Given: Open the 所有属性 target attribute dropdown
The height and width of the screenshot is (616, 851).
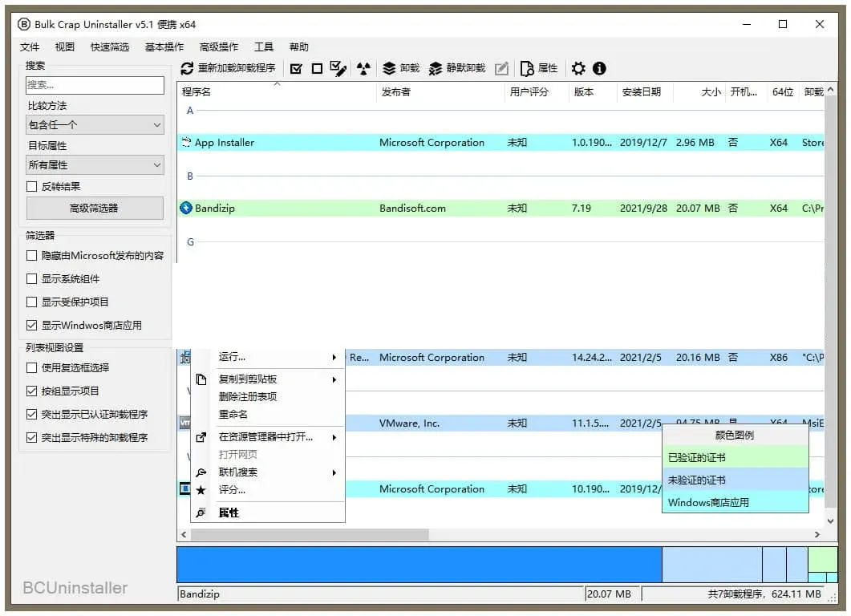Looking at the screenshot, I should pyautogui.click(x=94, y=164).
